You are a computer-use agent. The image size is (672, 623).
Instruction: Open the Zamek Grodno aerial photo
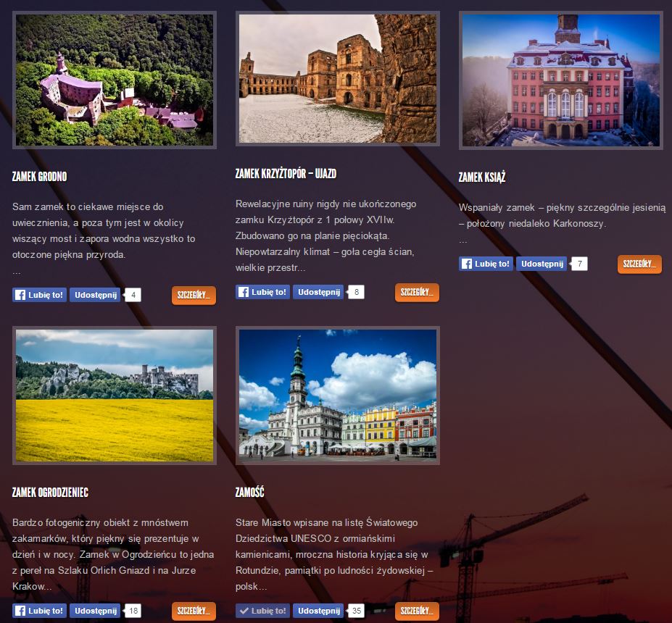coord(115,80)
